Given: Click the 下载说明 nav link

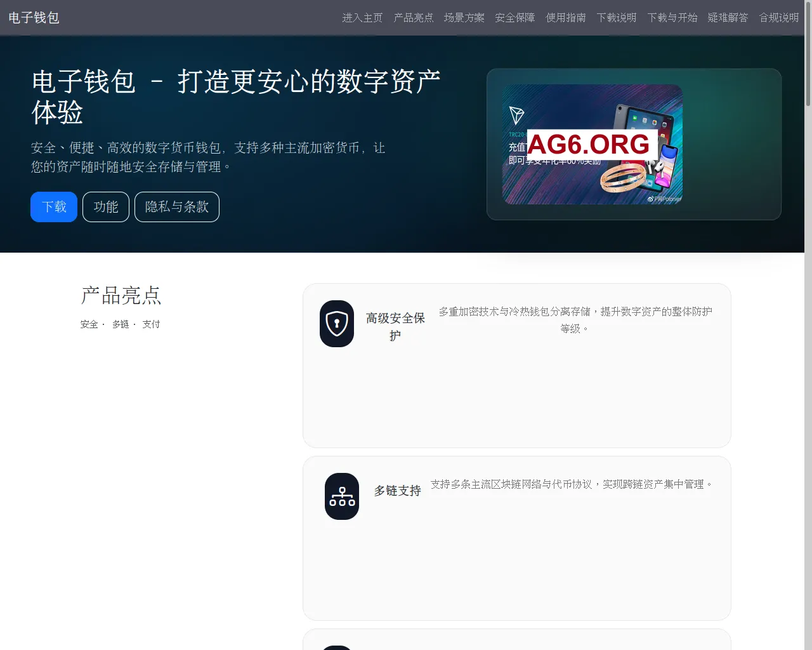Looking at the screenshot, I should pos(616,18).
